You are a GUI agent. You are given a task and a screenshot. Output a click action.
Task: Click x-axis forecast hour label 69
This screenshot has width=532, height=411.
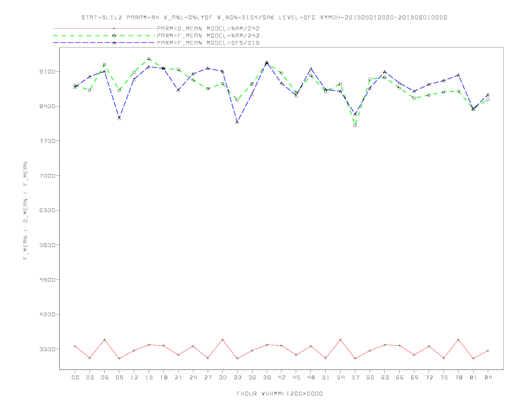pyautogui.click(x=414, y=377)
